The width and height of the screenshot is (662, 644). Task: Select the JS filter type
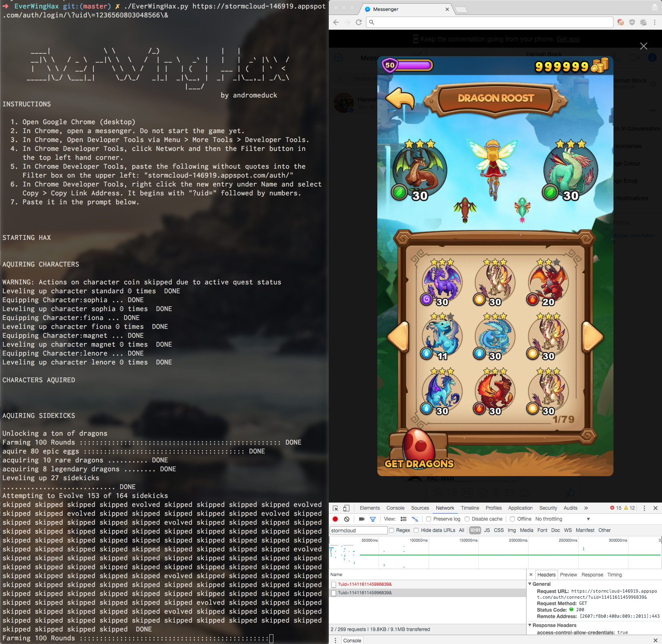coord(487,530)
